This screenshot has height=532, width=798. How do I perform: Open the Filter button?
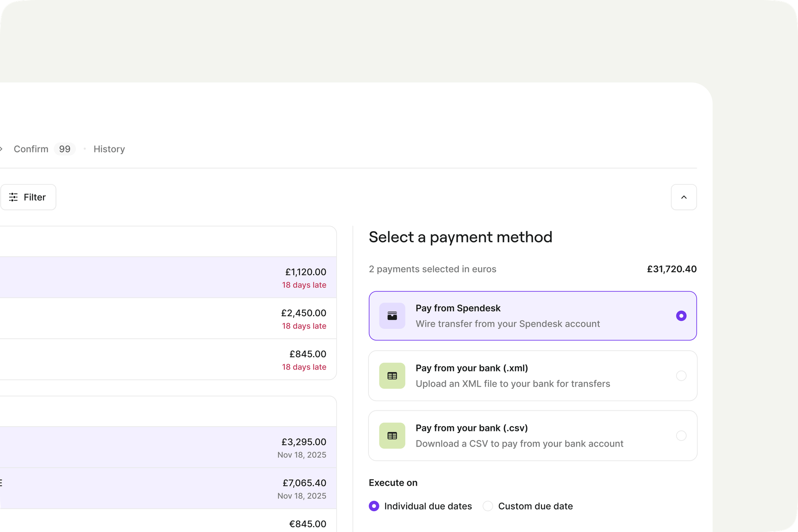28,197
